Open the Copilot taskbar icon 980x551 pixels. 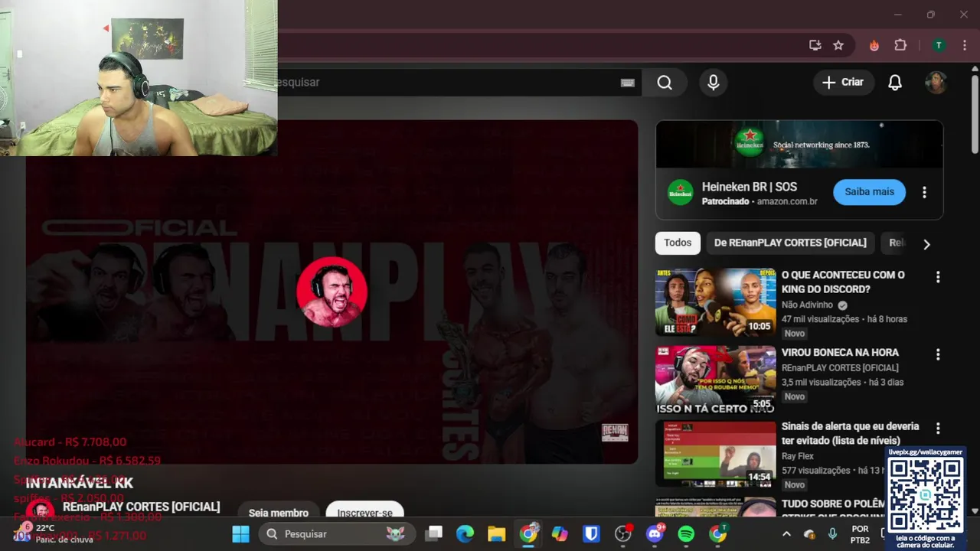coord(560,534)
